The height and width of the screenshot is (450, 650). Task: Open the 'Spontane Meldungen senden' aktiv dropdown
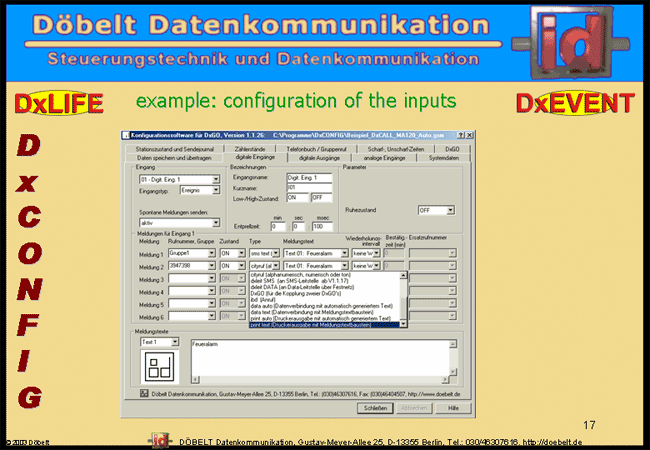(x=216, y=223)
